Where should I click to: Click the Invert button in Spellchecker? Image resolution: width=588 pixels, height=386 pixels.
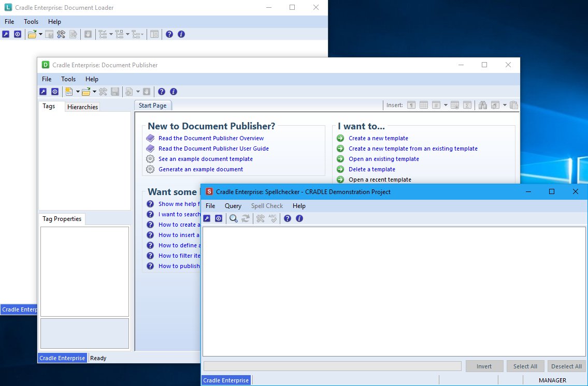484,366
